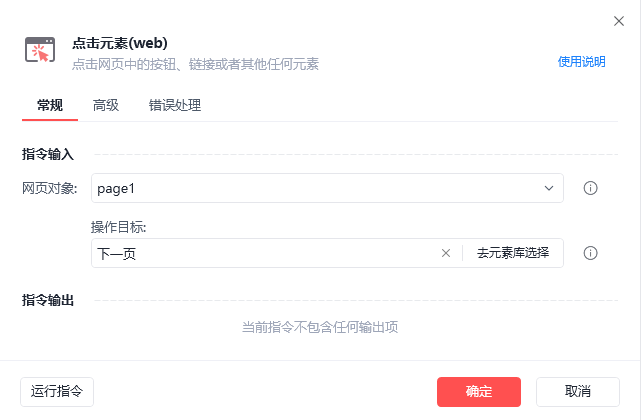Click the 点击元素(web) dialog title
641x420 pixels.
[x=120, y=43]
